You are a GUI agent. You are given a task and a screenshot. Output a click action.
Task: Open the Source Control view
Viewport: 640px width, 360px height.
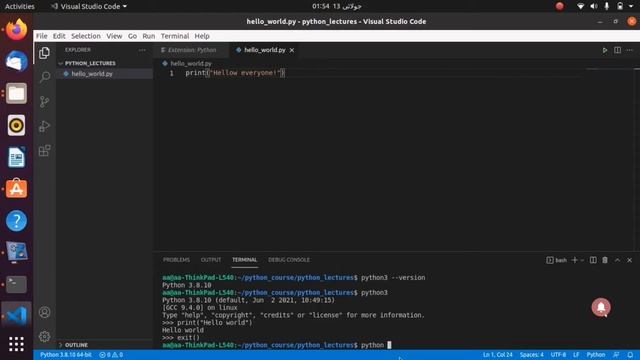pos(44,102)
